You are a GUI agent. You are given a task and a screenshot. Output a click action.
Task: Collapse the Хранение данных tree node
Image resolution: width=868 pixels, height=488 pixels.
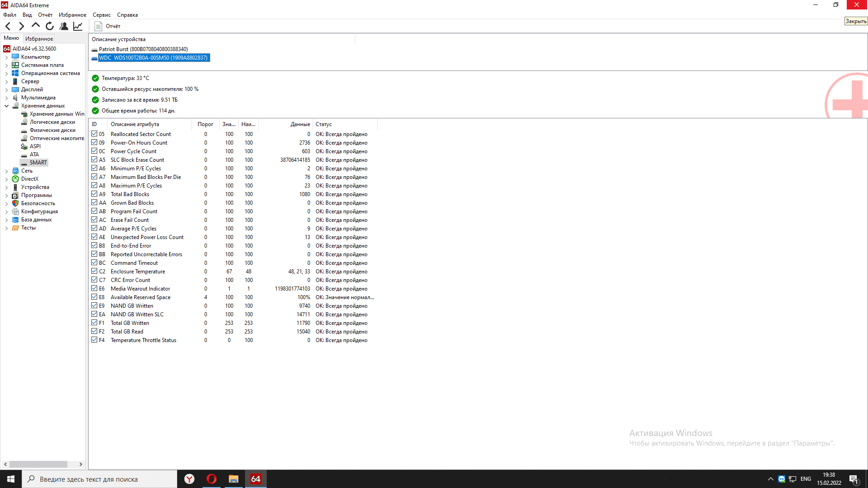(x=6, y=106)
